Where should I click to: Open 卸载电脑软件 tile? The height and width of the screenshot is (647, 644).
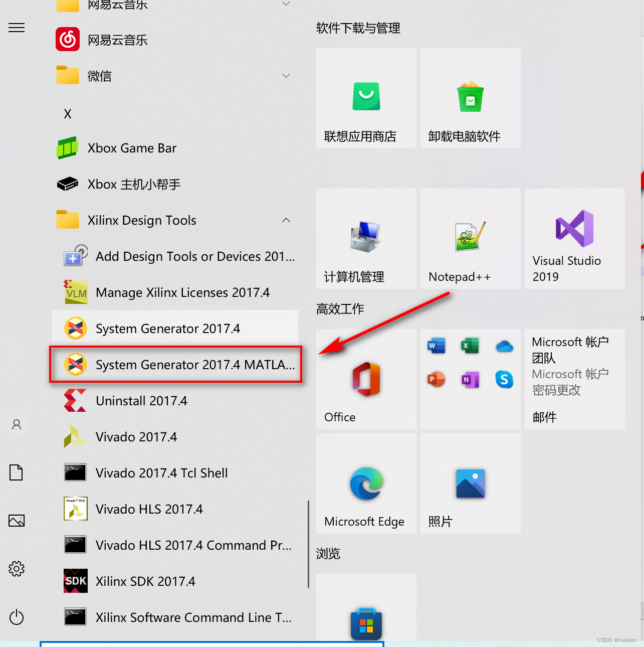(x=470, y=98)
